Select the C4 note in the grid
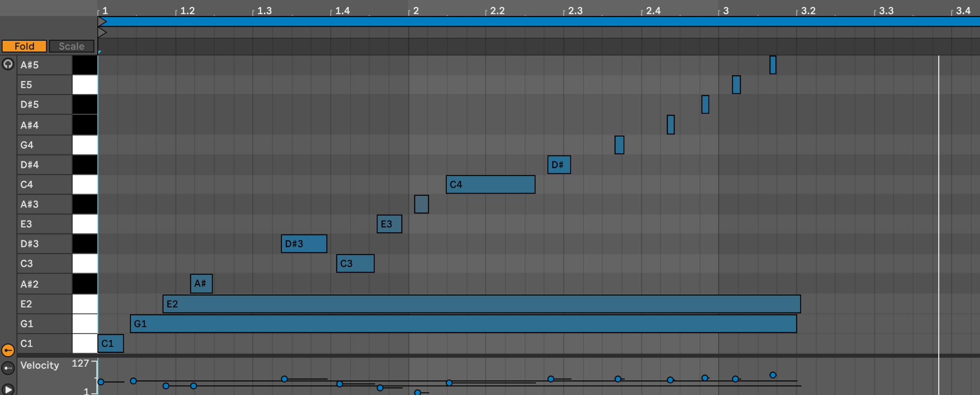This screenshot has height=395, width=980. point(490,185)
